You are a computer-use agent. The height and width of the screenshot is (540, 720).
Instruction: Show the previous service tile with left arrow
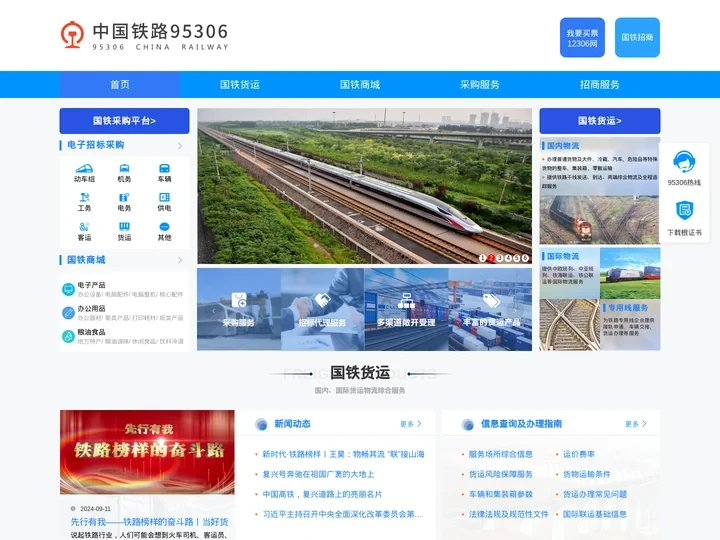[x=214, y=311]
